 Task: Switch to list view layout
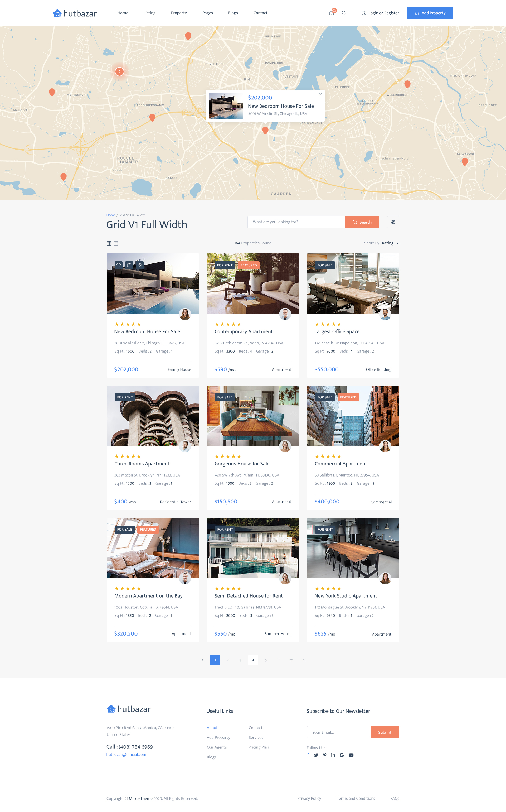(x=116, y=243)
